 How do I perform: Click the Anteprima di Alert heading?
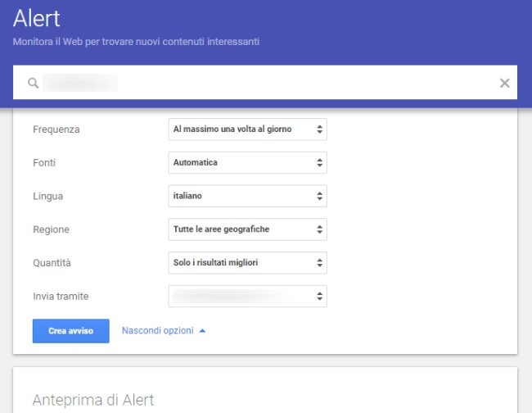point(92,400)
